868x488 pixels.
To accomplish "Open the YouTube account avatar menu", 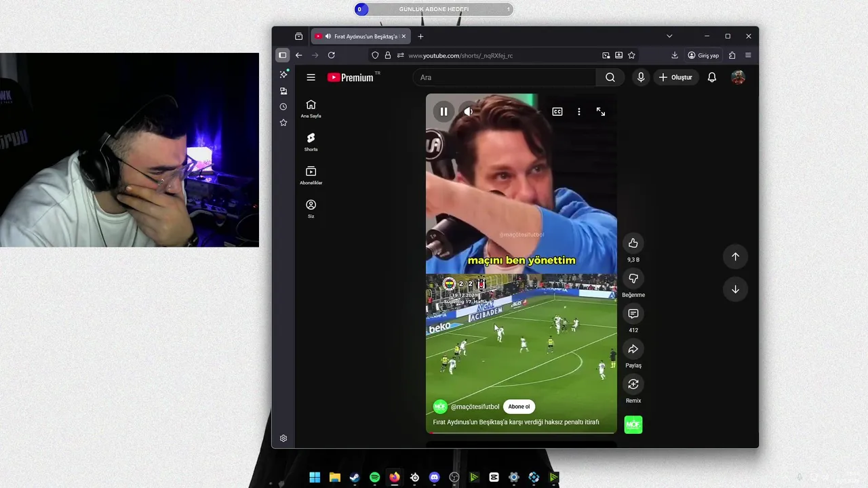I will point(738,77).
